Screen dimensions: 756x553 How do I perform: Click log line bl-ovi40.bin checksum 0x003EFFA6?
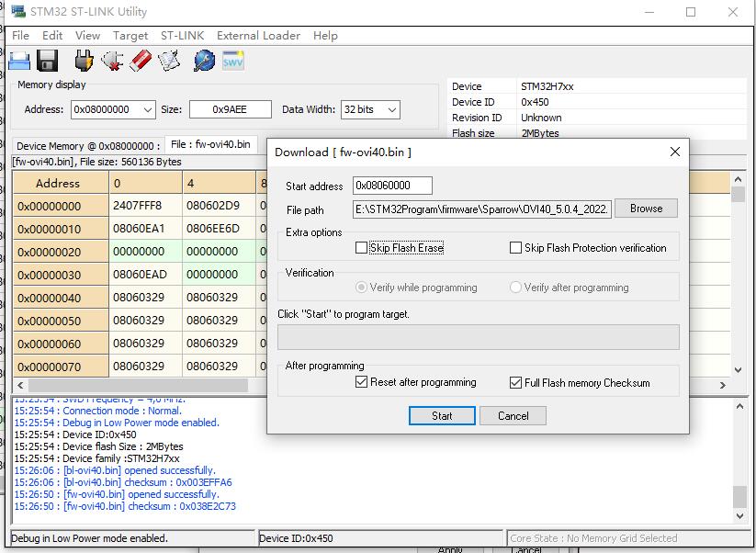point(123,482)
